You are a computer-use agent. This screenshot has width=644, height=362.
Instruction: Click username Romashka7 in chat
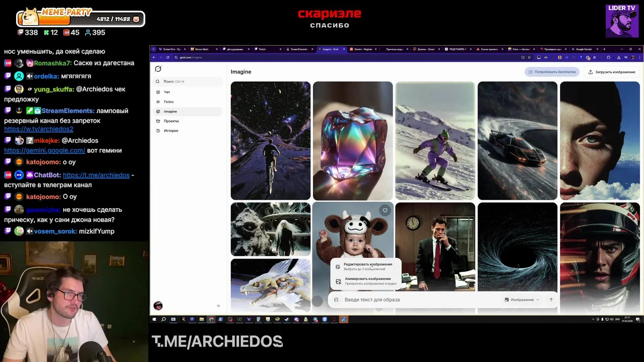52,63
